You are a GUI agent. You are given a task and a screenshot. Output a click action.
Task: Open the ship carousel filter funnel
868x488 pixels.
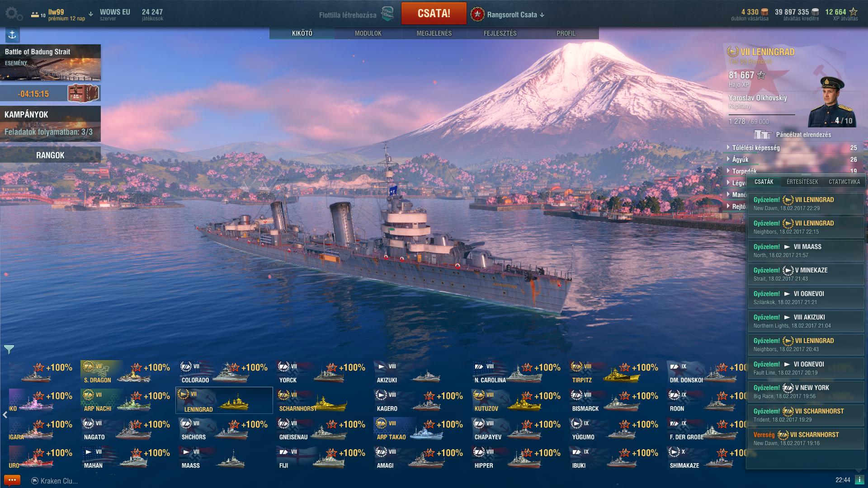(x=9, y=349)
